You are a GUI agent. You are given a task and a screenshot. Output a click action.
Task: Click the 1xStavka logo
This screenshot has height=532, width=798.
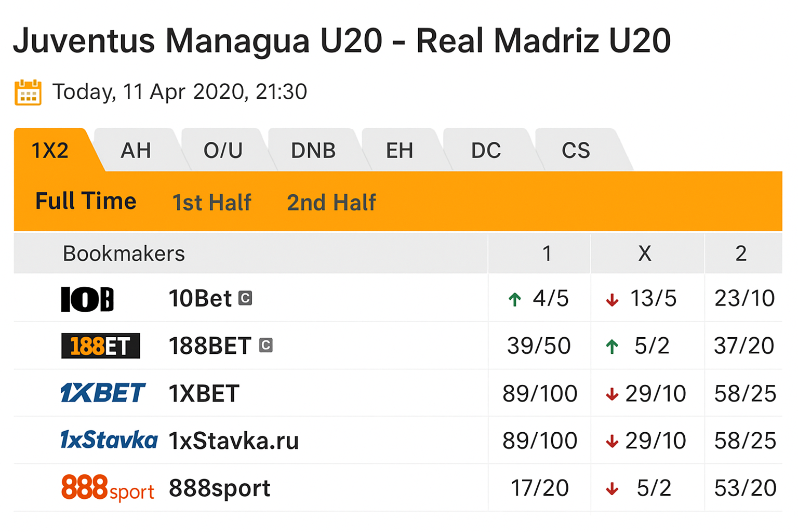pos(109,441)
